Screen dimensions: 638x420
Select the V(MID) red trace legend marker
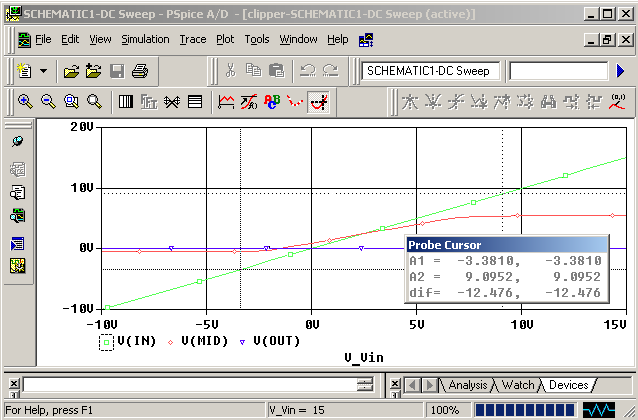(170, 343)
